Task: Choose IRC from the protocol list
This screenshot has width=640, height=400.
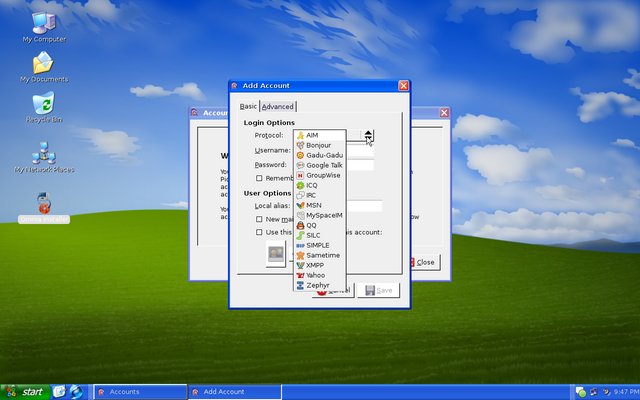Action: 320,195
